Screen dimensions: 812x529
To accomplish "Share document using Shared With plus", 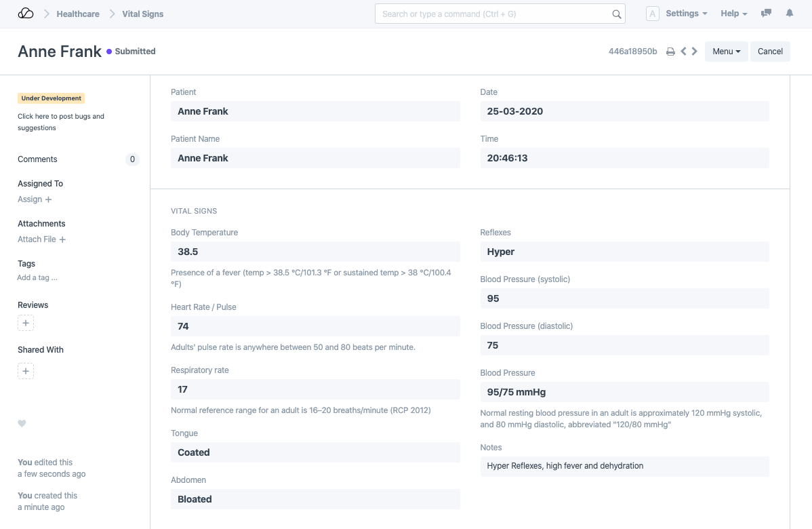I will [x=26, y=372].
